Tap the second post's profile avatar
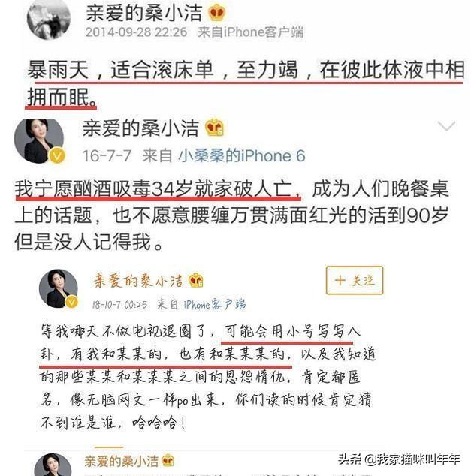The height and width of the screenshot is (476, 471). 40,140
